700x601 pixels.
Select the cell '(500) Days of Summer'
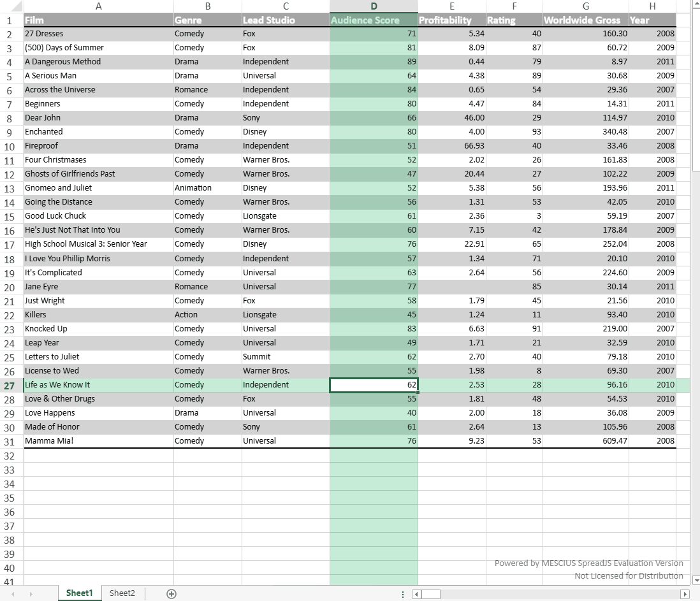coord(99,48)
